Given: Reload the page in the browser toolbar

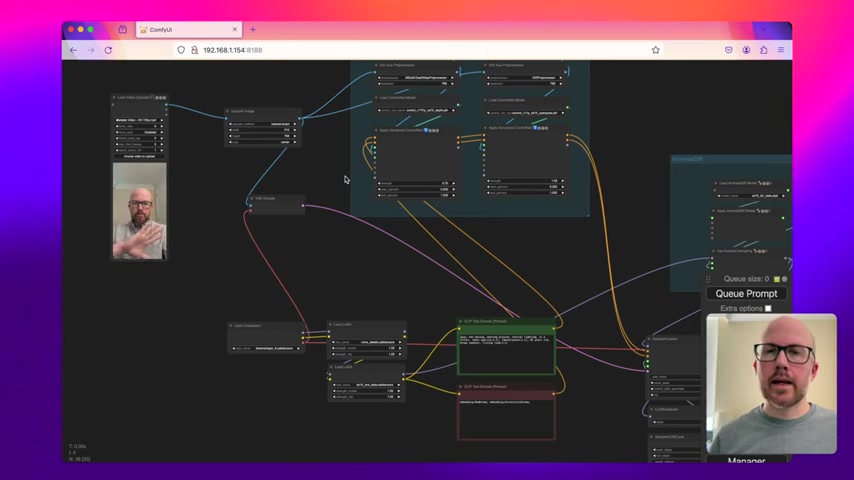Looking at the screenshot, I should click(108, 50).
